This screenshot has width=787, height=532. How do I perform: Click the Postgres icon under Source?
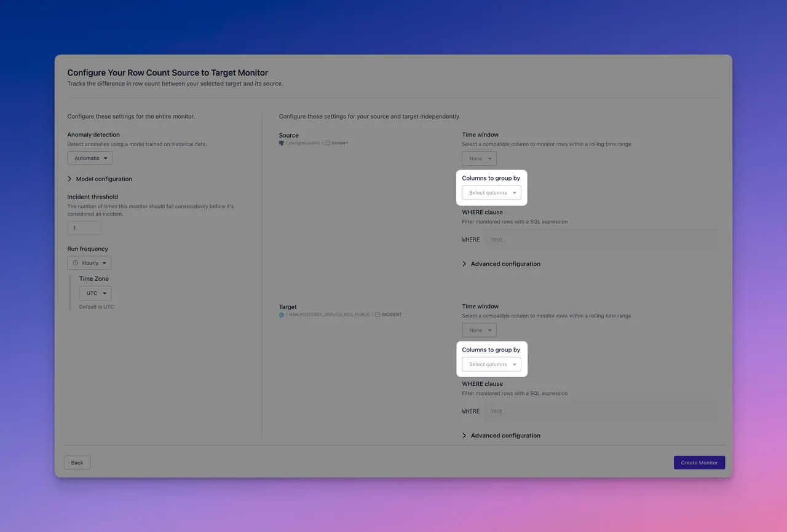282,143
